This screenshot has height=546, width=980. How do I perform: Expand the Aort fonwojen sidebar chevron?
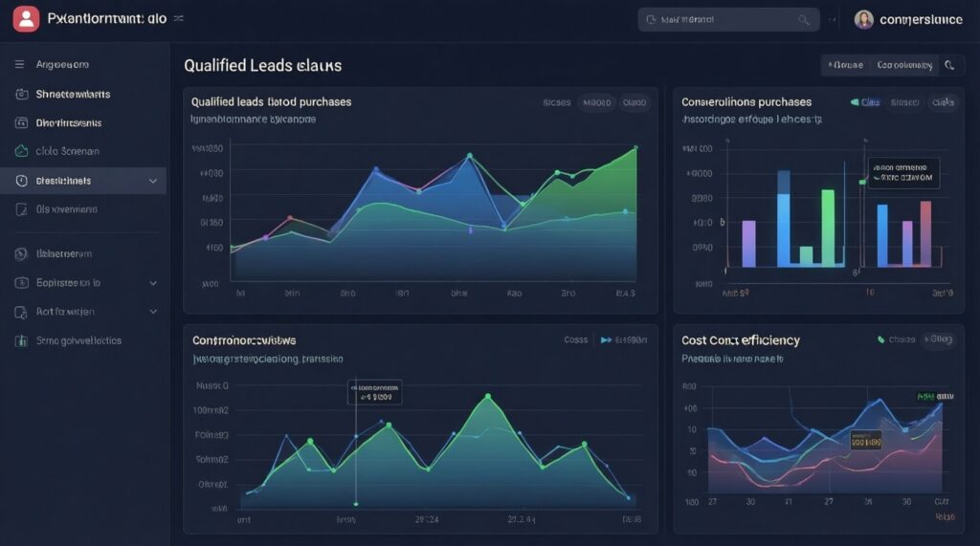(x=153, y=312)
